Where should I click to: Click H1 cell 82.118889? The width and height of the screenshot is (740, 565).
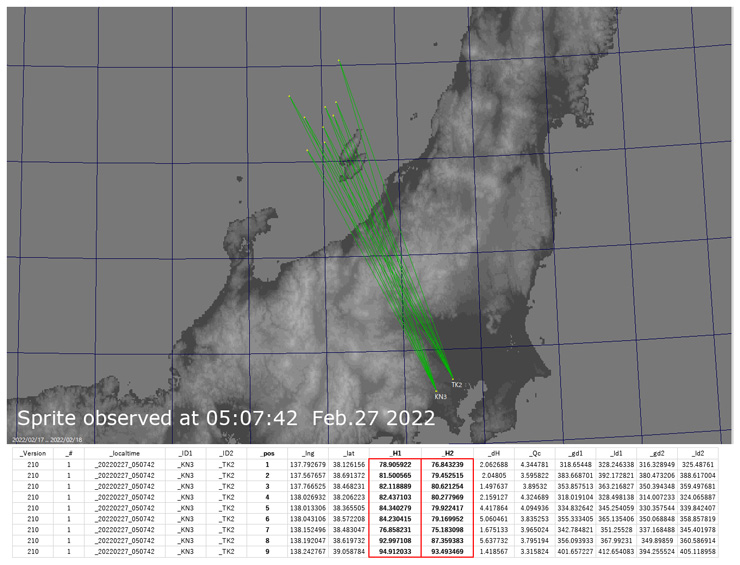pos(395,487)
